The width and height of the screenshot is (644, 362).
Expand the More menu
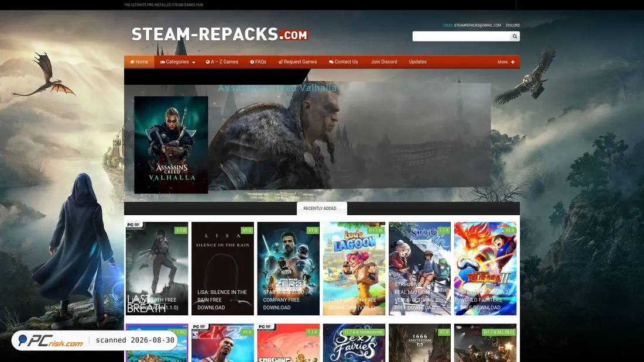pos(506,62)
